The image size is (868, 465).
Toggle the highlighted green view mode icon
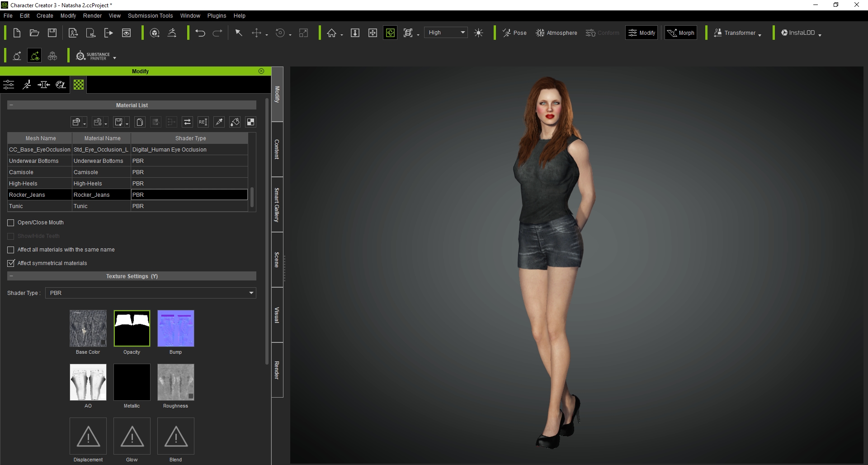pyautogui.click(x=390, y=33)
